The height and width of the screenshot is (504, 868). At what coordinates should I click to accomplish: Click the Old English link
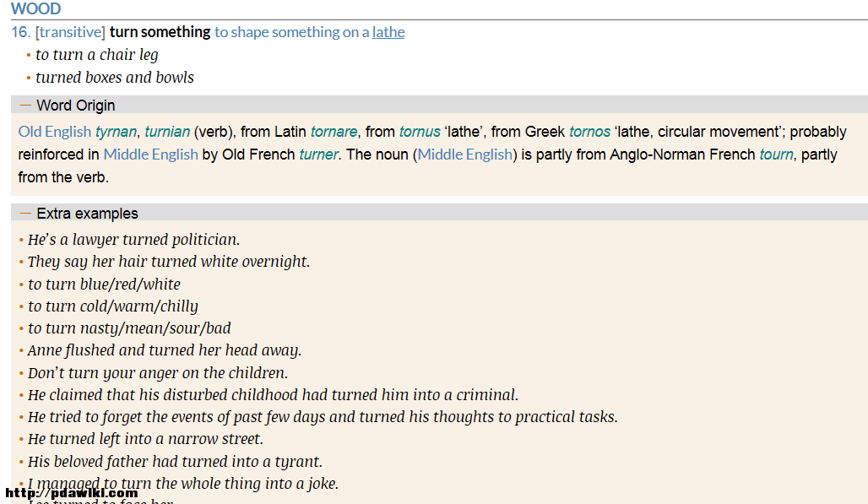pos(54,132)
